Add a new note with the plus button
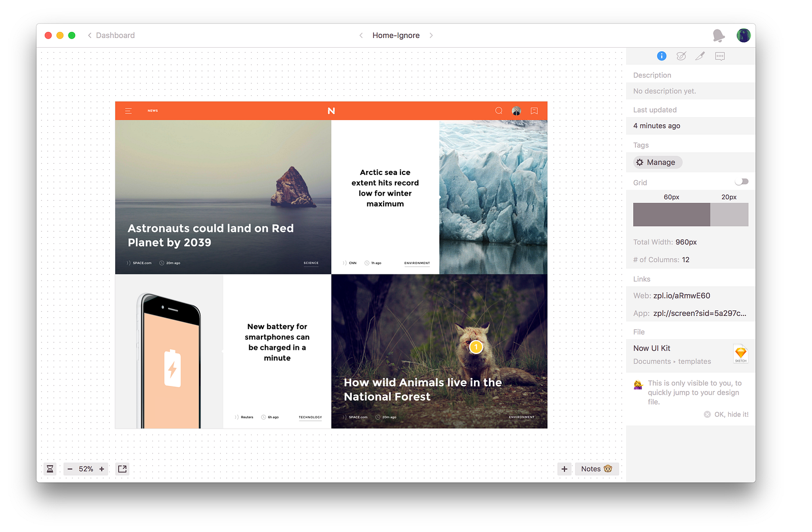The image size is (812, 532). point(564,469)
